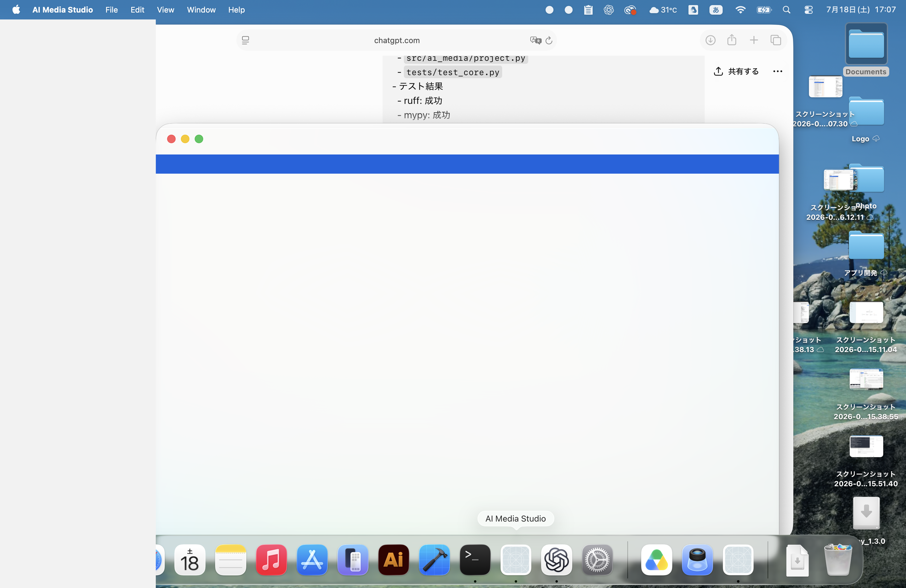
Task: Open Music in the Dock
Action: pos(271,560)
